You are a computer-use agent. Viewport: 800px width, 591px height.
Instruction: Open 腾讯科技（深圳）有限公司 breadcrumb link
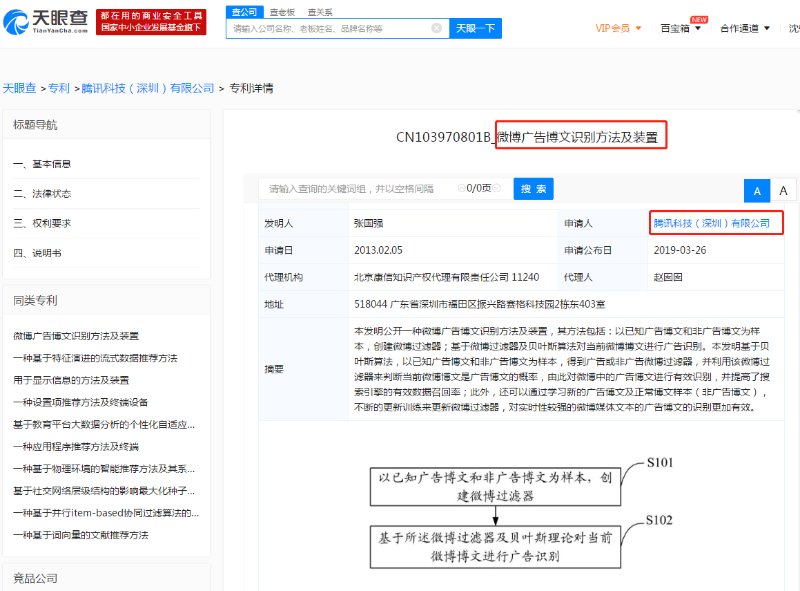[148, 88]
